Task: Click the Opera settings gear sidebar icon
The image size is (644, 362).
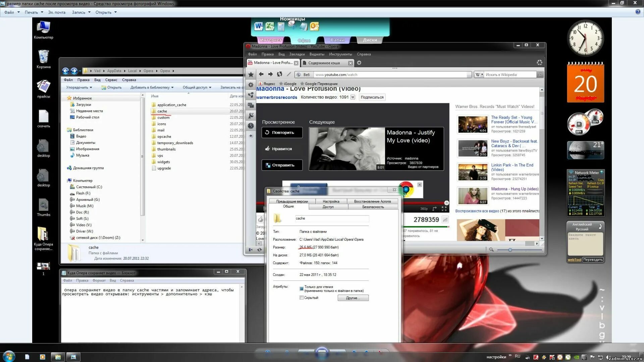Action: [251, 85]
